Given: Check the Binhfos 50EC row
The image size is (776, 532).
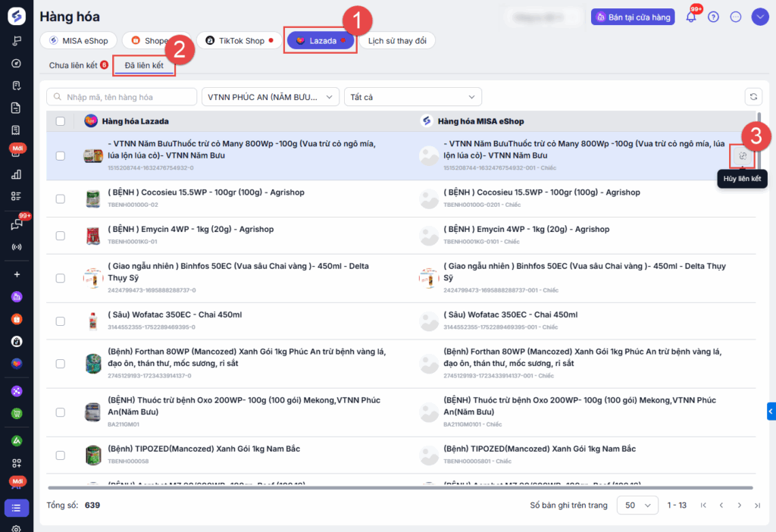Looking at the screenshot, I should [x=61, y=278].
